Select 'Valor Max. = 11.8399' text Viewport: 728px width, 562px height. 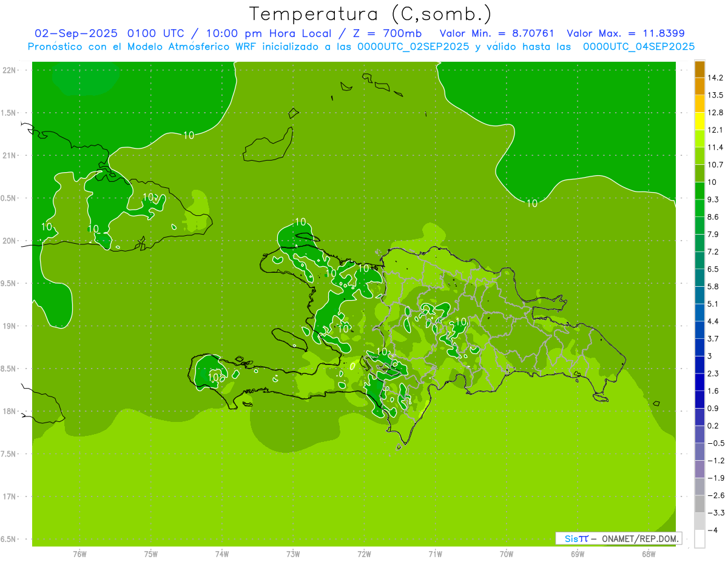(x=625, y=33)
